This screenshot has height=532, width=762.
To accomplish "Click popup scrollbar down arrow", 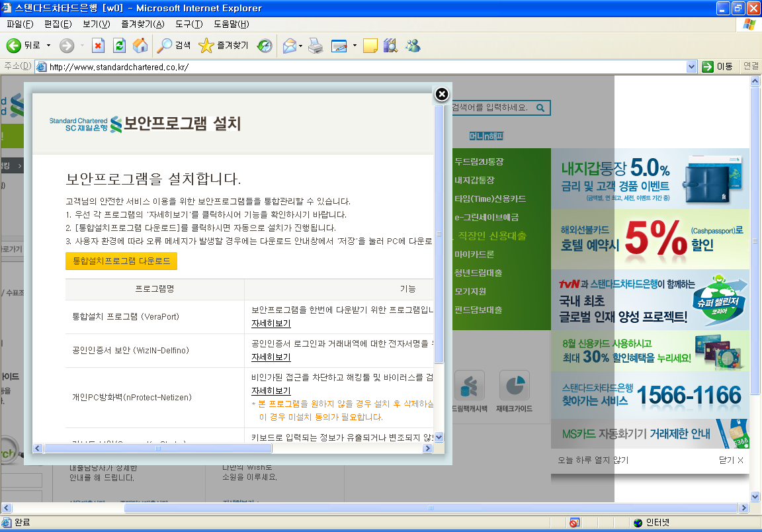I will click(439, 437).
